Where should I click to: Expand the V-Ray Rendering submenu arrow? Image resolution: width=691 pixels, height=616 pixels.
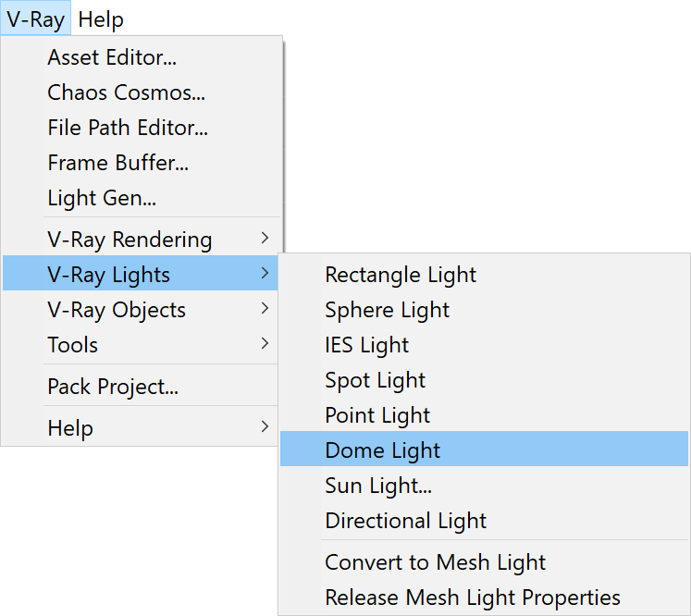(265, 239)
